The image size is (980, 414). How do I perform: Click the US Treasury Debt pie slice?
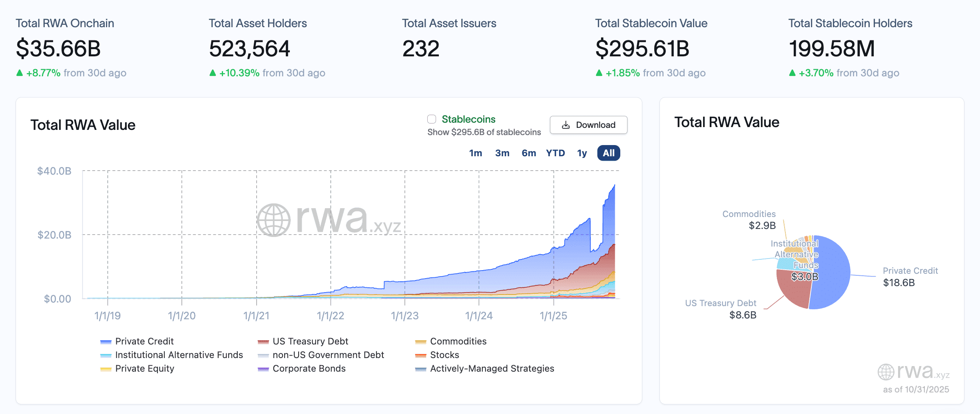click(x=793, y=290)
